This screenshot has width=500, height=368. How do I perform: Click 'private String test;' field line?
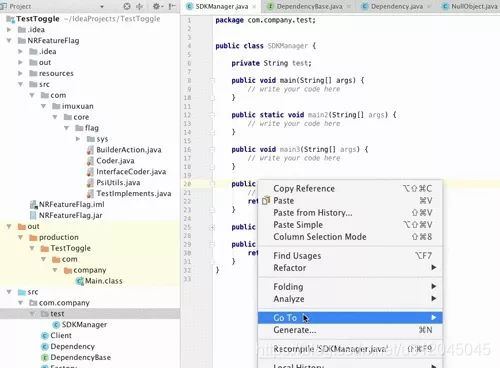pos(271,63)
